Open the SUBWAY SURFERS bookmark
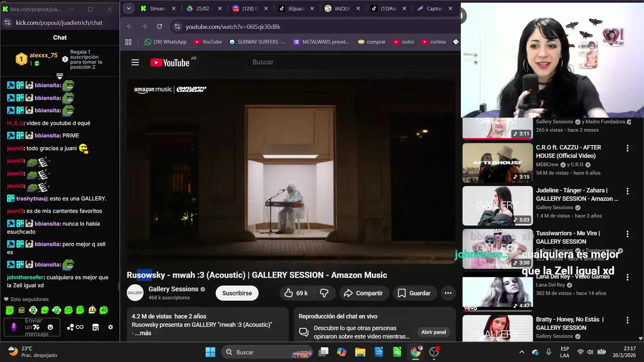 click(257, 42)
